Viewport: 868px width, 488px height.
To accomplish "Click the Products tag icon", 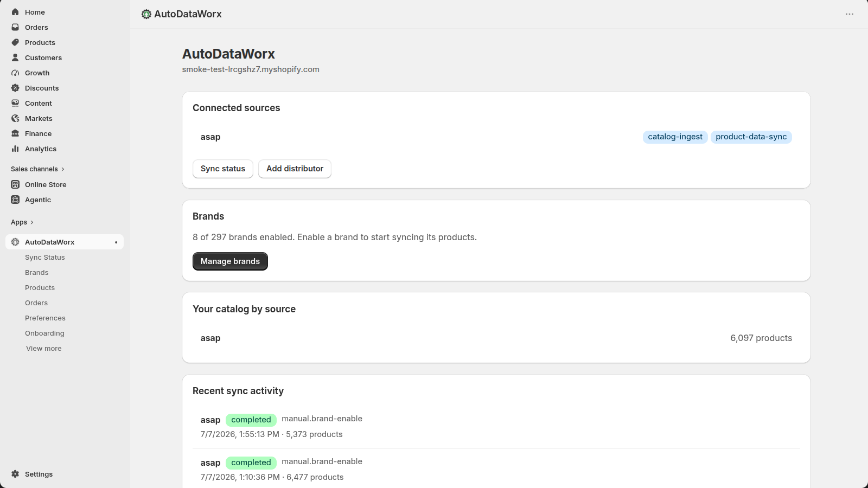I will (15, 42).
